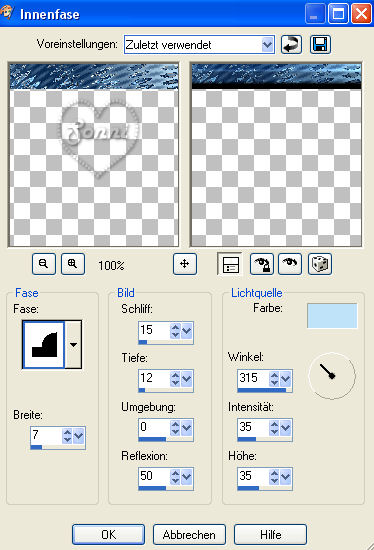This screenshot has height=550, width=374.
Task: Click the Winkel angle dial
Action: point(332,376)
